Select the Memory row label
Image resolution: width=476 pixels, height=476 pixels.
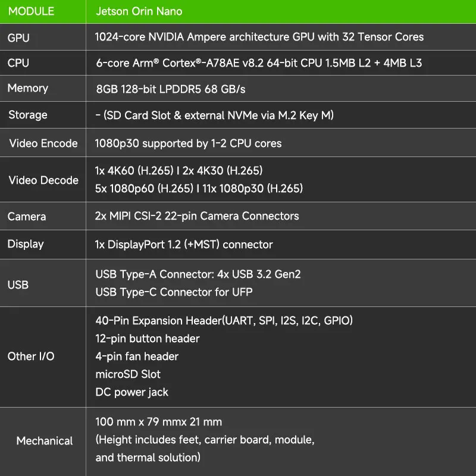click(x=27, y=88)
